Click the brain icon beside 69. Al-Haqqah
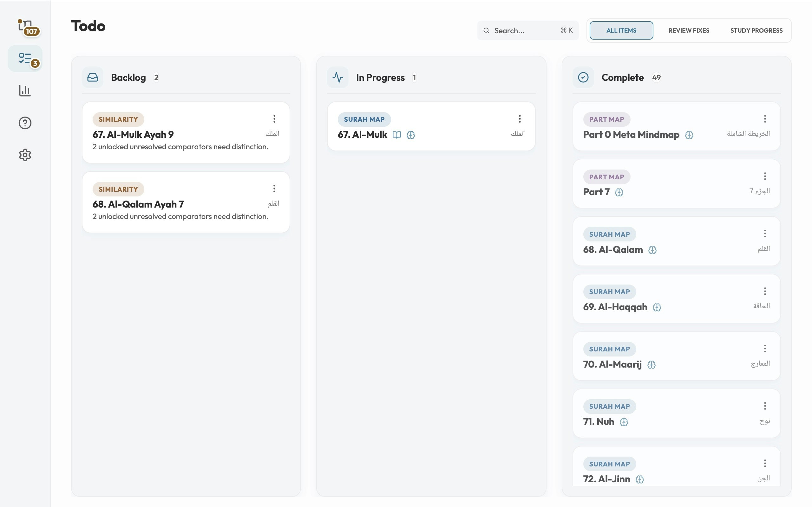This screenshot has height=507, width=812. point(657,307)
